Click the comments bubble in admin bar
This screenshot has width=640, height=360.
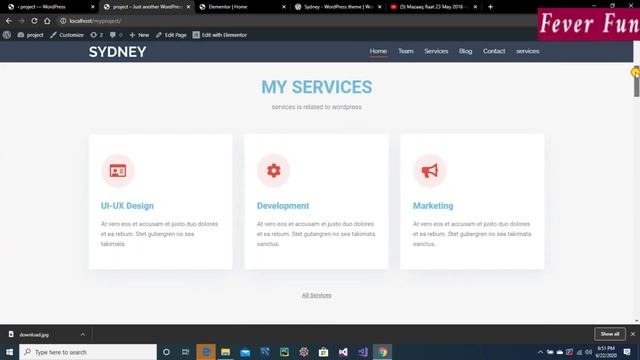coord(116,35)
